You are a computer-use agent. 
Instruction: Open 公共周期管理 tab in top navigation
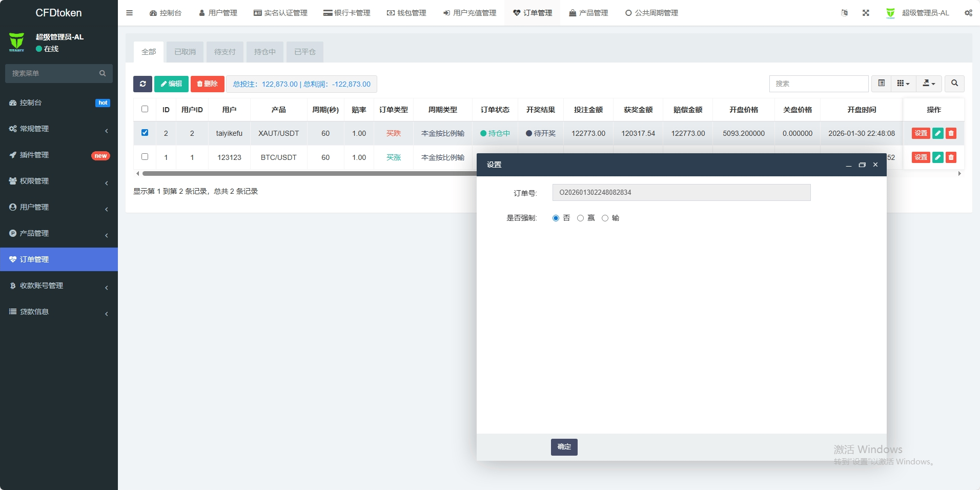coord(651,13)
